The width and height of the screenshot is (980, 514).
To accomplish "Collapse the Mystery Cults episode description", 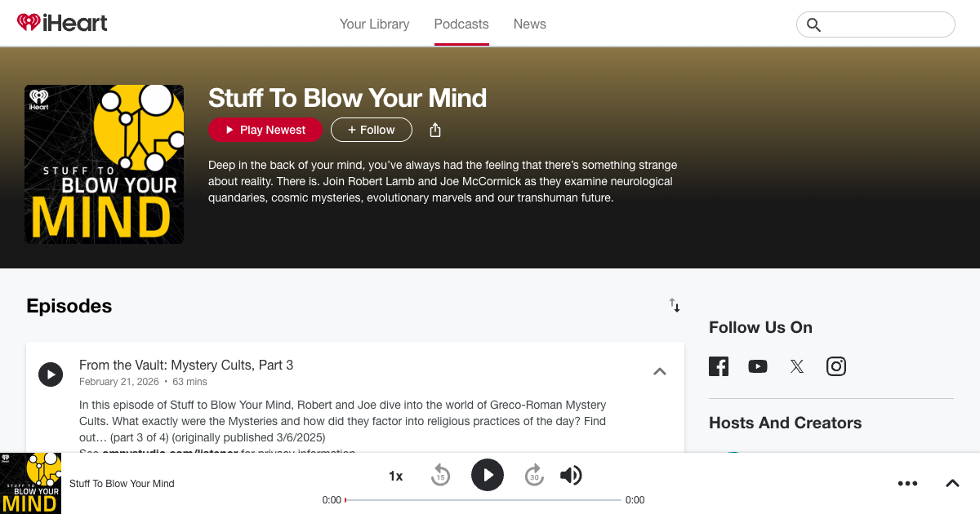I will click(x=659, y=370).
